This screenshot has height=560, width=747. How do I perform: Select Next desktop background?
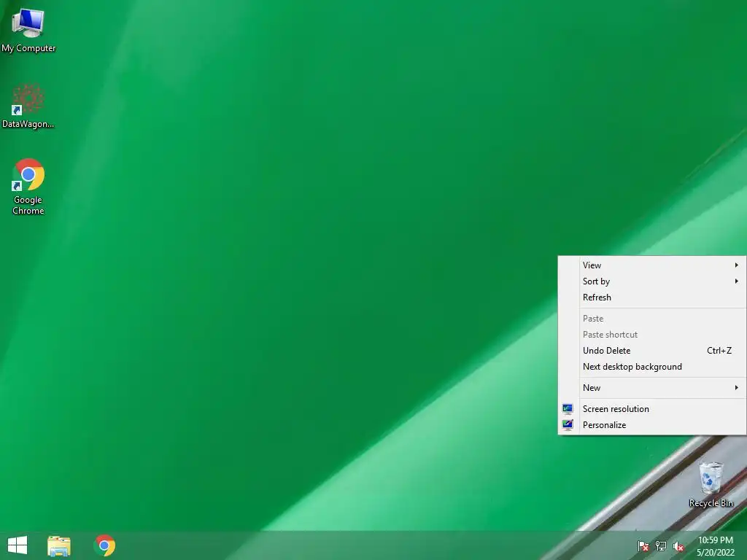tap(651, 367)
